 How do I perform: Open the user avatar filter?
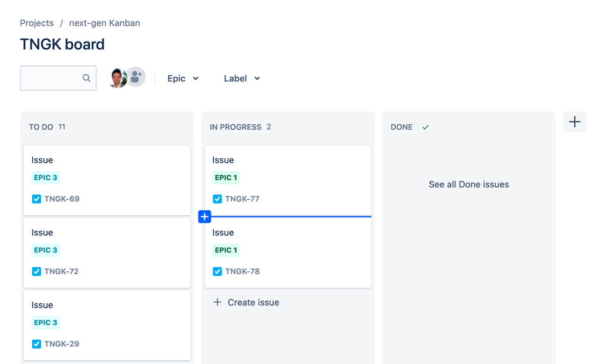click(118, 78)
